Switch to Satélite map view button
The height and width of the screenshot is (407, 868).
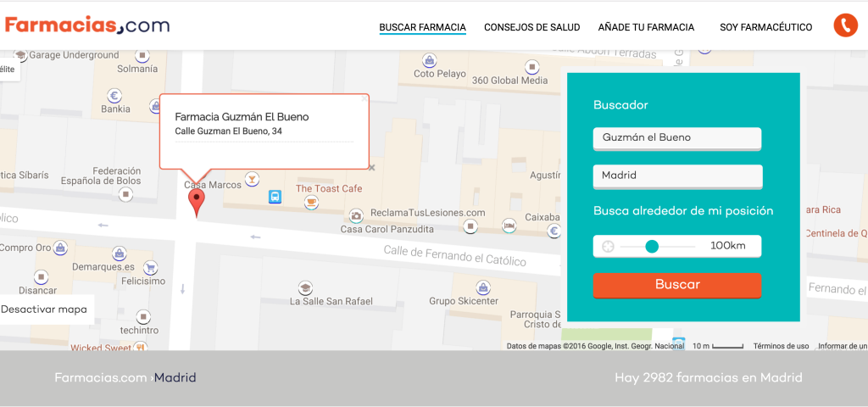pos(10,70)
